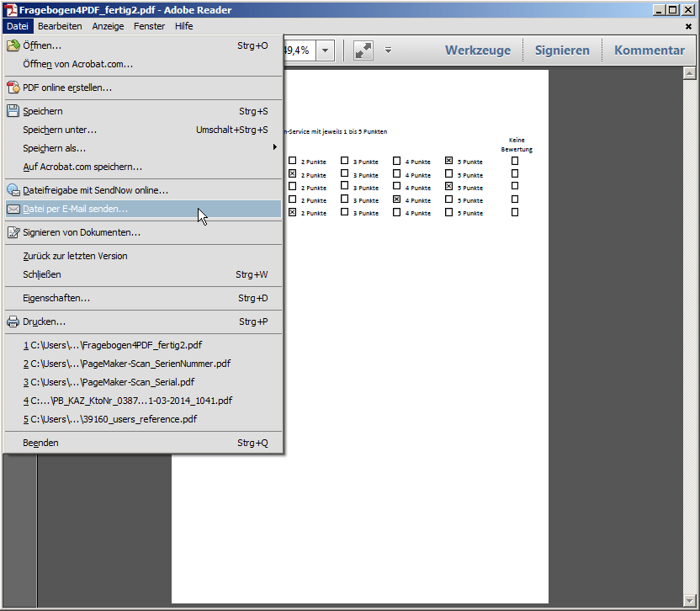The image size is (700, 611).
Task: Open the Anzeige menu
Action: [x=108, y=26]
